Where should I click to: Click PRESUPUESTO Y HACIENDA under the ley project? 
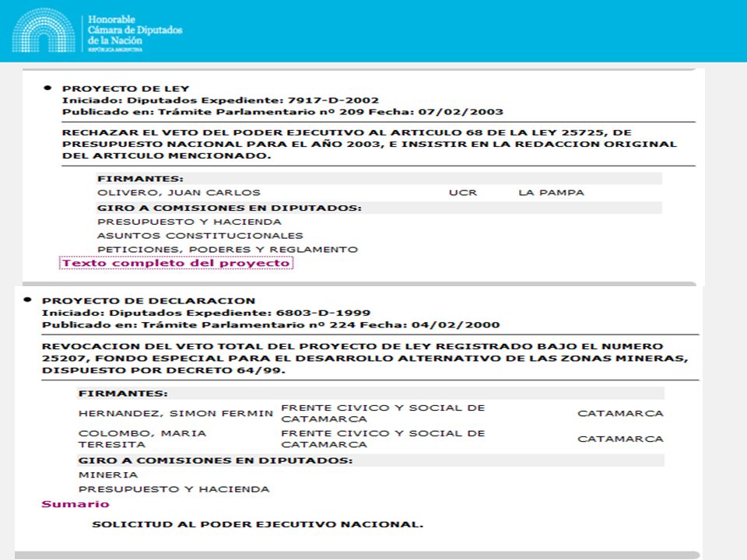coord(189,222)
